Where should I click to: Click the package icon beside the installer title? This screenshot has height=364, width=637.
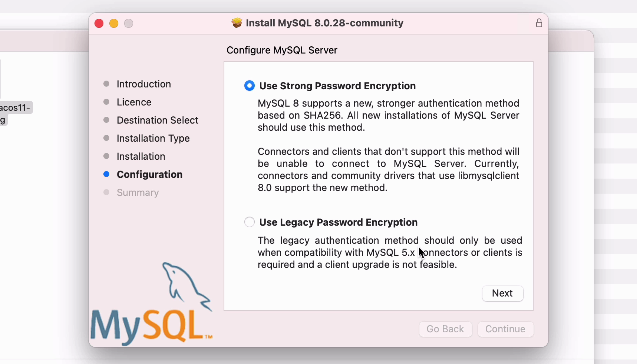[236, 23]
